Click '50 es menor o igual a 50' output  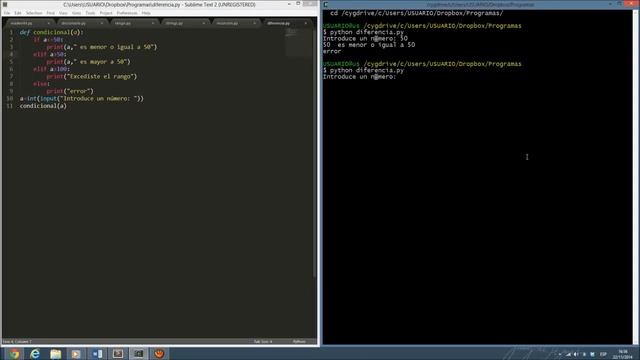pos(369,45)
